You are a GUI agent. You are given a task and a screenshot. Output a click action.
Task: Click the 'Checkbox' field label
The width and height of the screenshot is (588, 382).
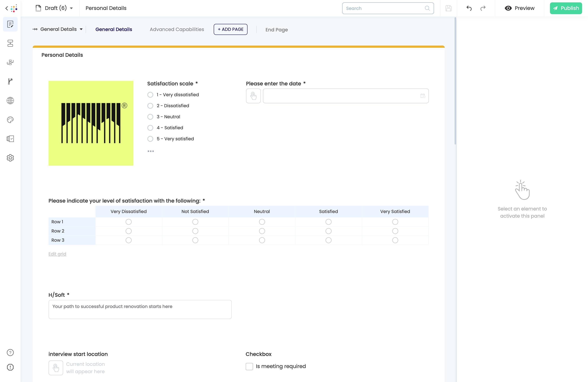(x=258, y=354)
